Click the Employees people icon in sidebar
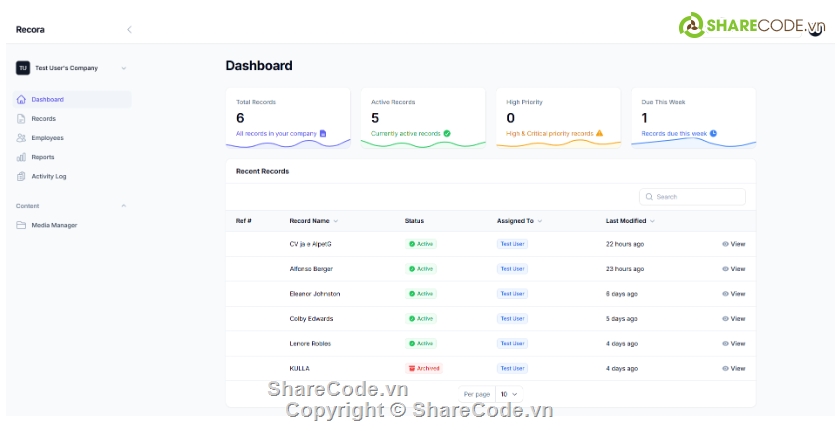 coord(21,138)
